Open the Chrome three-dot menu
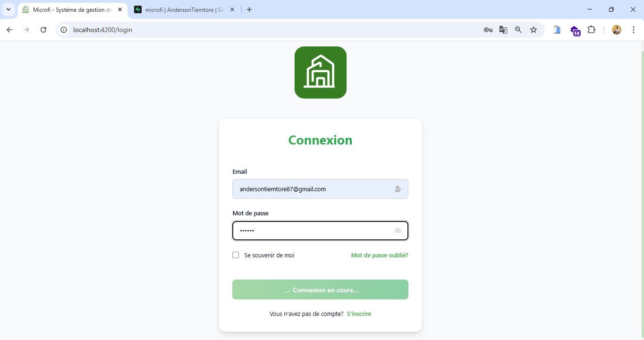This screenshot has height=340, width=644. pos(634,29)
